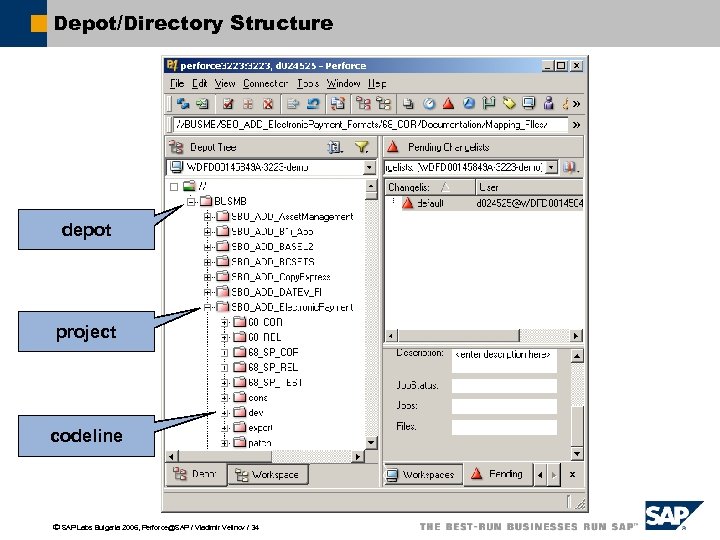This screenshot has height=540, width=720.
Task: Open Workspaces via the monitor toolbar icon
Action: (x=529, y=104)
